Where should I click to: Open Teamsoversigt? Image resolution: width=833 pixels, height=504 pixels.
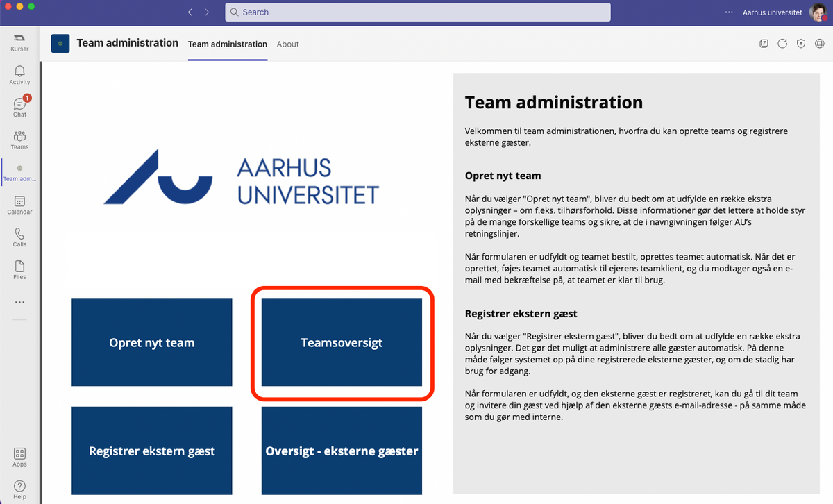pos(342,342)
